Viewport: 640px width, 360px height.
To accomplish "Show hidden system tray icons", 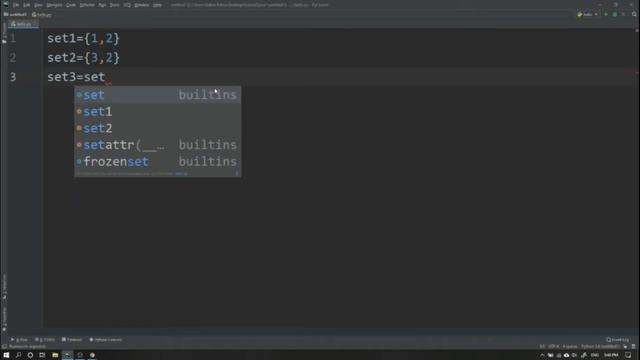I will pyautogui.click(x=542, y=356).
